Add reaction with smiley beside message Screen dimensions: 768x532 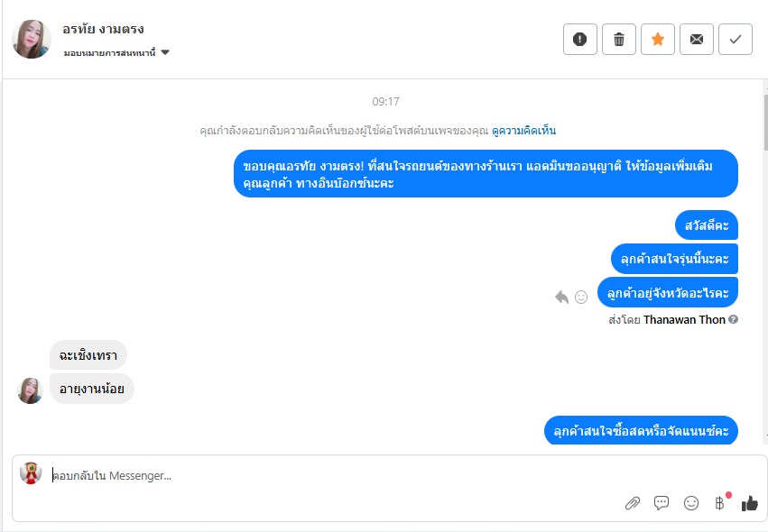581,297
